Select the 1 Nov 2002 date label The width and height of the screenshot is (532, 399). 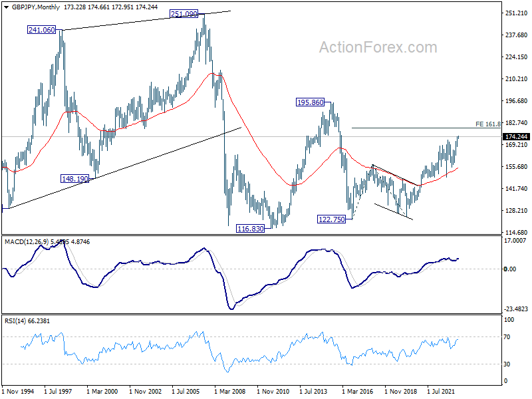pyautogui.click(x=145, y=392)
